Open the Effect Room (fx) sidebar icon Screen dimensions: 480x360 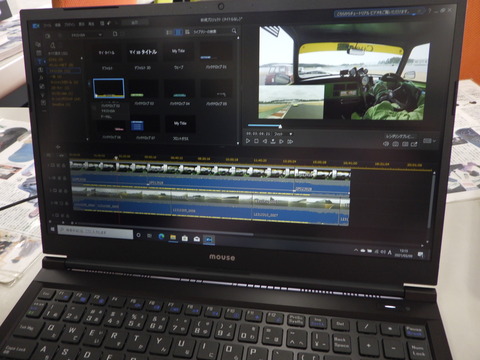pyautogui.click(x=41, y=78)
